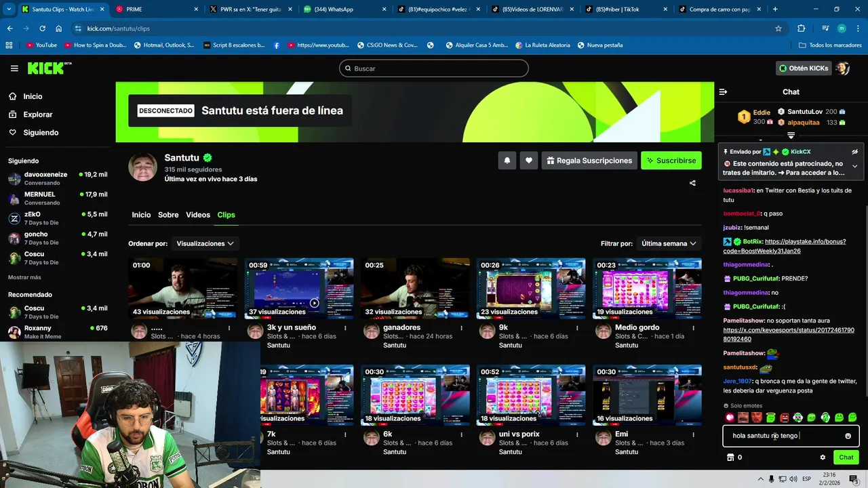This screenshot has height=488, width=868.
Task: Click the ESP language indicator in taskbar
Action: coord(806,479)
